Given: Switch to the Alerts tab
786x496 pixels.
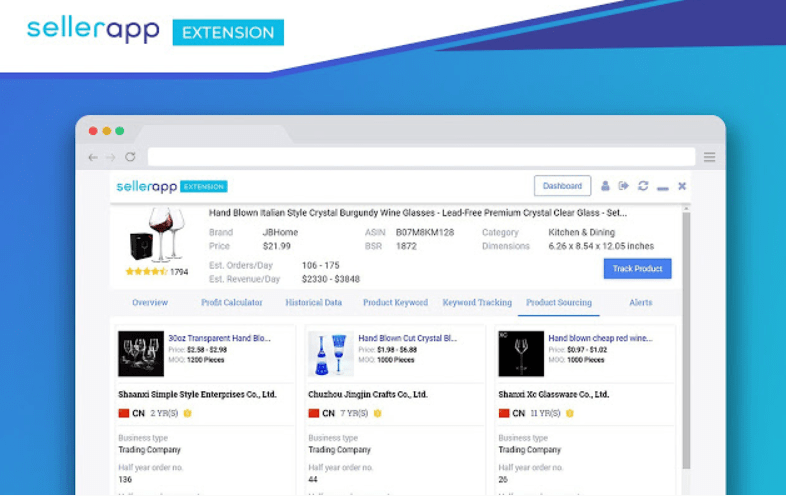Looking at the screenshot, I should (641, 302).
